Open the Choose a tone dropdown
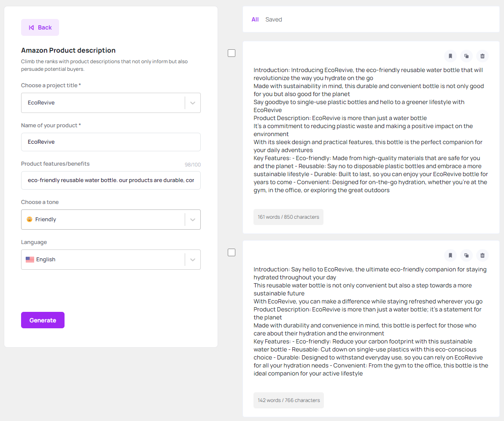Screen dimensions: 504x421 [x=111, y=220]
